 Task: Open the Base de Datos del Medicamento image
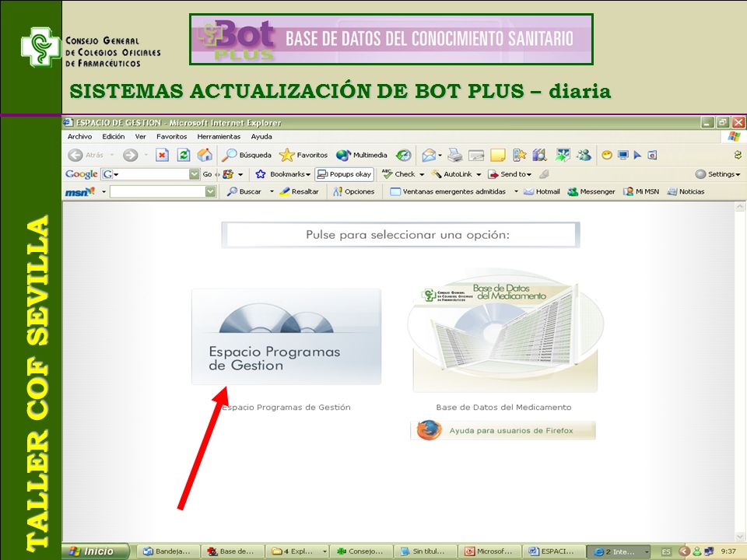(505, 332)
